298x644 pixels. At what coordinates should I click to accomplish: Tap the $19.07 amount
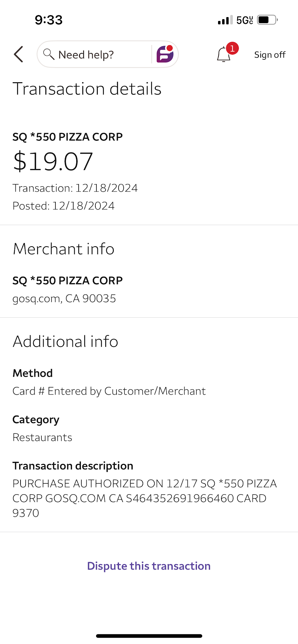(x=53, y=161)
